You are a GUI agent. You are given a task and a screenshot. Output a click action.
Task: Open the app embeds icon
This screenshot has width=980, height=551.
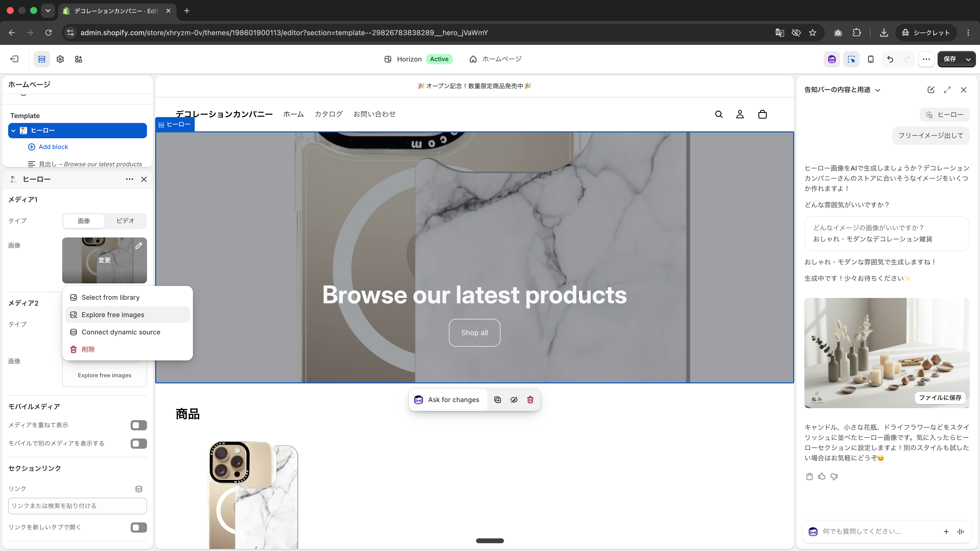pyautogui.click(x=78, y=59)
